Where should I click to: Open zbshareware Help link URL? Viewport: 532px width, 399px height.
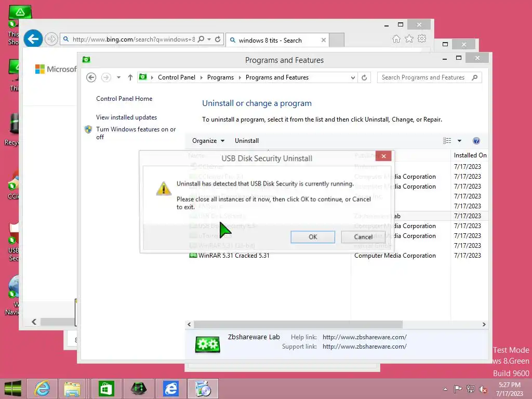pos(364,337)
